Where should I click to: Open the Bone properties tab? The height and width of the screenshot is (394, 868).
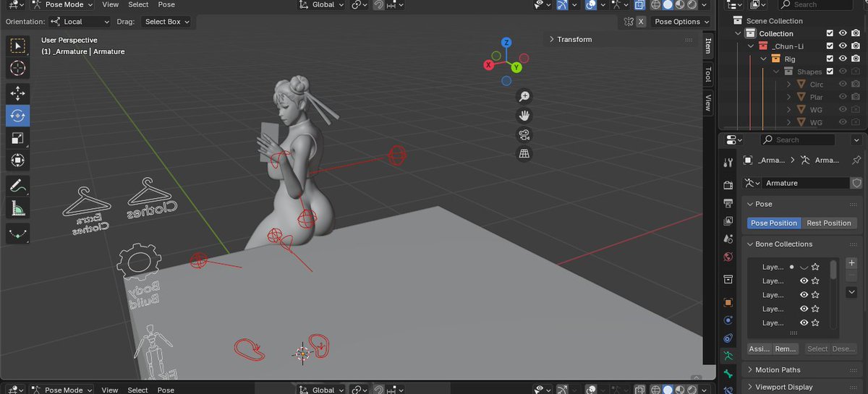point(728,374)
